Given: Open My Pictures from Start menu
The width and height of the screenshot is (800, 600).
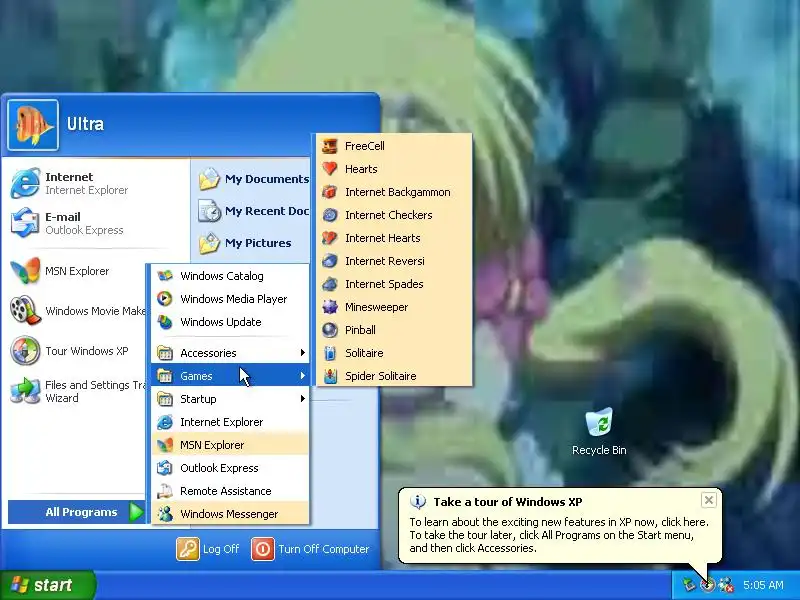Looking at the screenshot, I should (x=245, y=243).
